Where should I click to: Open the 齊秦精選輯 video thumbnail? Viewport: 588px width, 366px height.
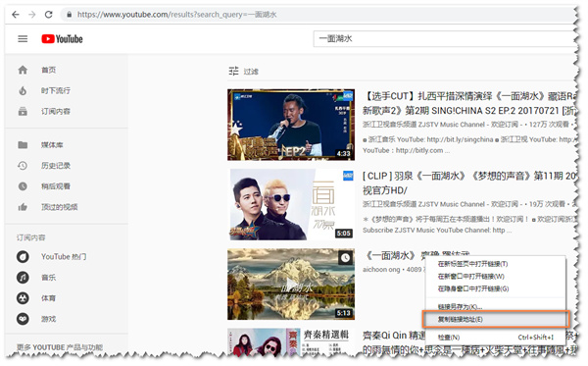pyautogui.click(x=291, y=341)
